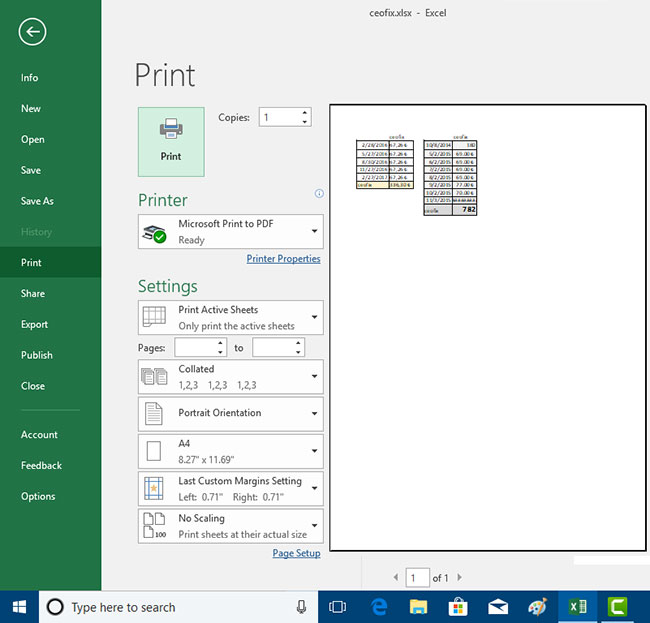Image resolution: width=650 pixels, height=623 pixels.
Task: Open Microsoft Edge from the taskbar
Action: 378,607
